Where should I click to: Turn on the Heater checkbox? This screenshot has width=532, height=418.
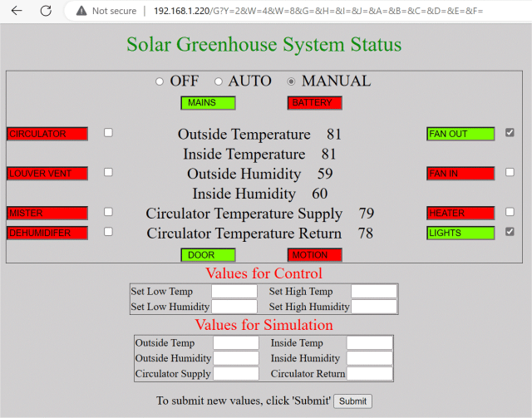click(x=510, y=212)
